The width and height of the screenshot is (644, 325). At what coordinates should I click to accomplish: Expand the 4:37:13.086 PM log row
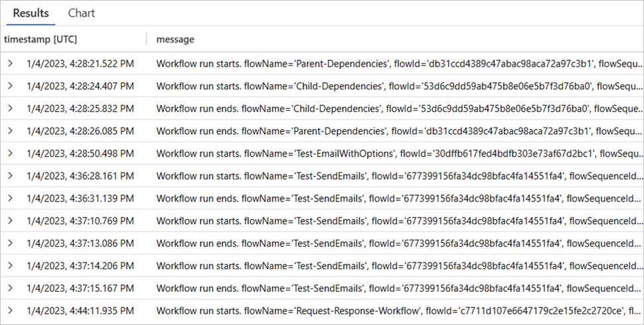(11, 243)
